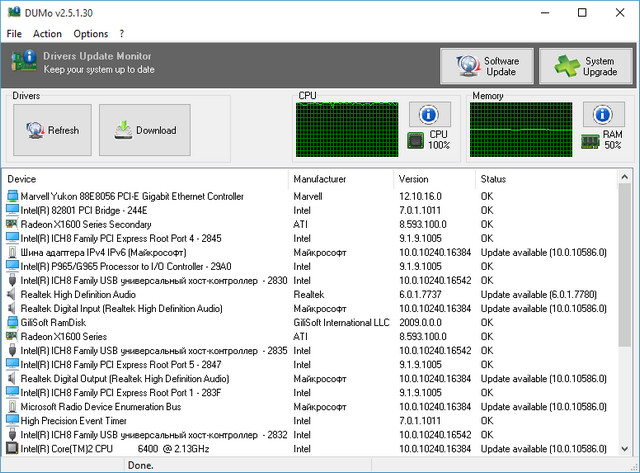Click the DUMo logo in the header banner
Image resolution: width=640 pixels, height=473 pixels.
click(x=25, y=63)
